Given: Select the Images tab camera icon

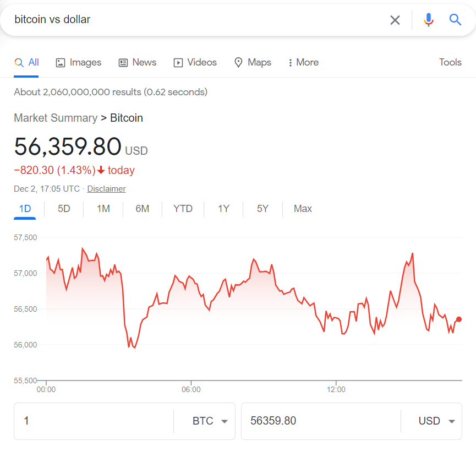Looking at the screenshot, I should pos(60,62).
